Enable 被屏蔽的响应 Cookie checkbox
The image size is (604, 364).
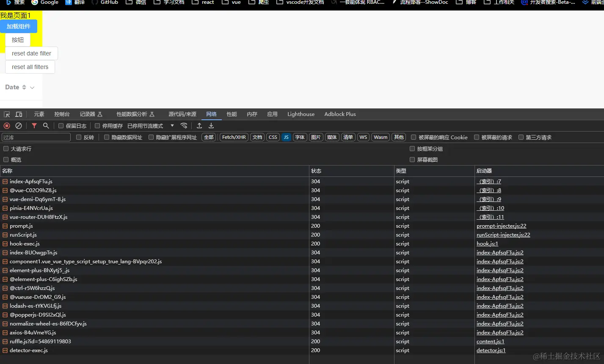pyautogui.click(x=414, y=137)
